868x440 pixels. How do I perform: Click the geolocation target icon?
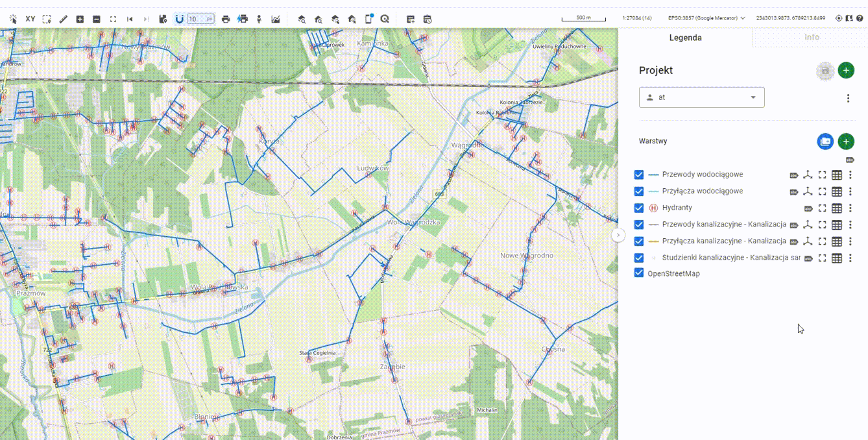pyautogui.click(x=839, y=18)
